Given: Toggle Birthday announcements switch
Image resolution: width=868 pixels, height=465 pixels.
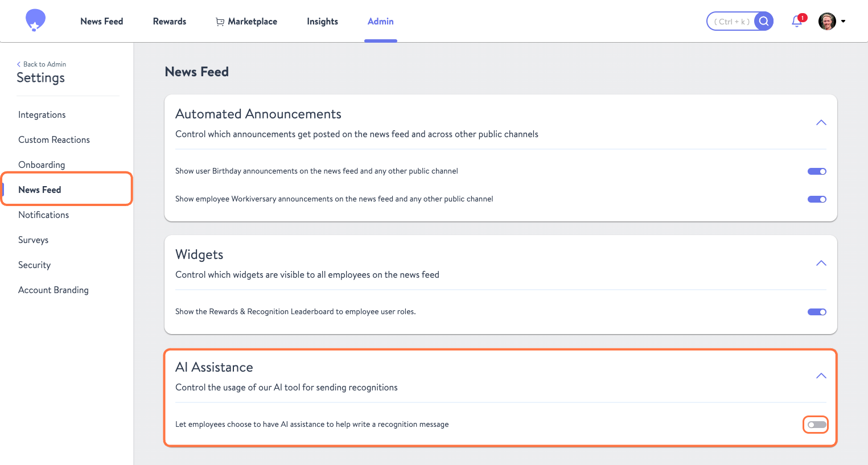Looking at the screenshot, I should point(817,171).
